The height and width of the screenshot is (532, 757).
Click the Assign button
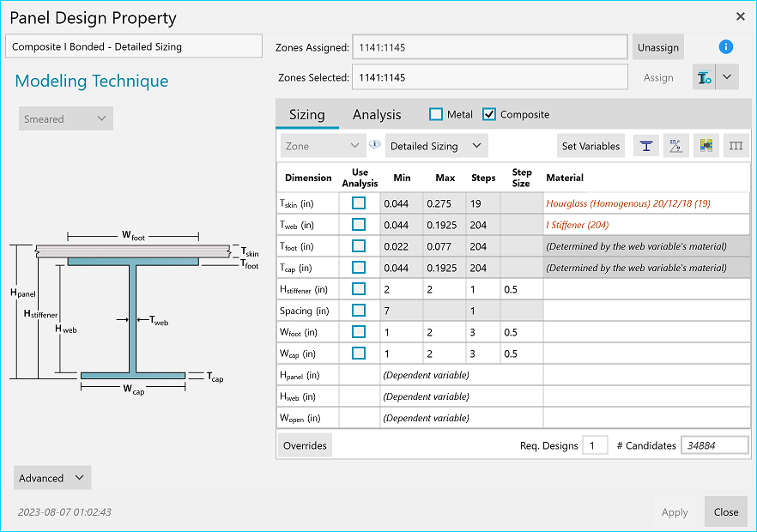(x=658, y=78)
